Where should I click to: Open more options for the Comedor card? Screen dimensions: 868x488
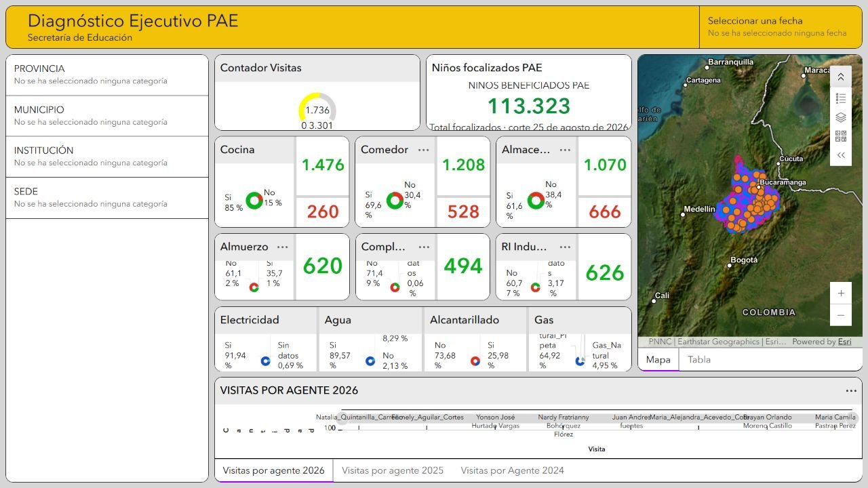point(424,150)
